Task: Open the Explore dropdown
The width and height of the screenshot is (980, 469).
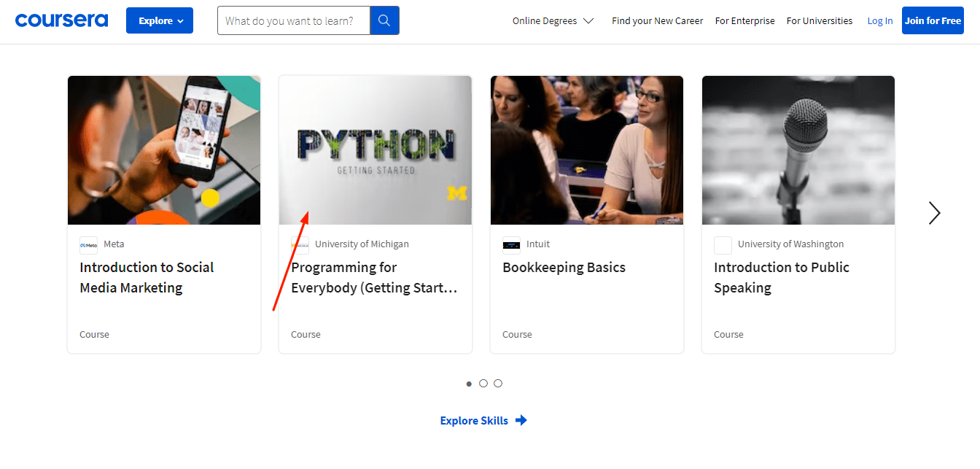Action: point(159,20)
